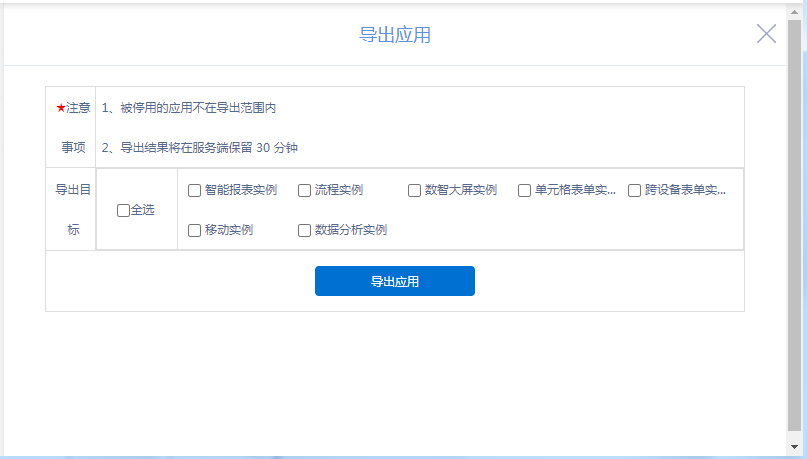Click the blue 导出应用 button
This screenshot has width=807, height=459.
point(394,281)
